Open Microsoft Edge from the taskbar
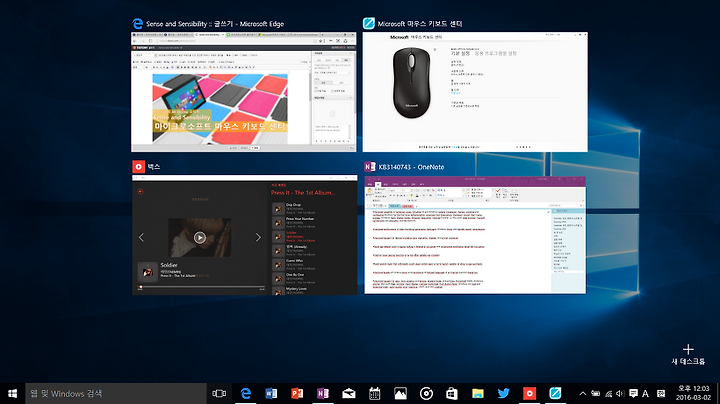 coord(246,393)
